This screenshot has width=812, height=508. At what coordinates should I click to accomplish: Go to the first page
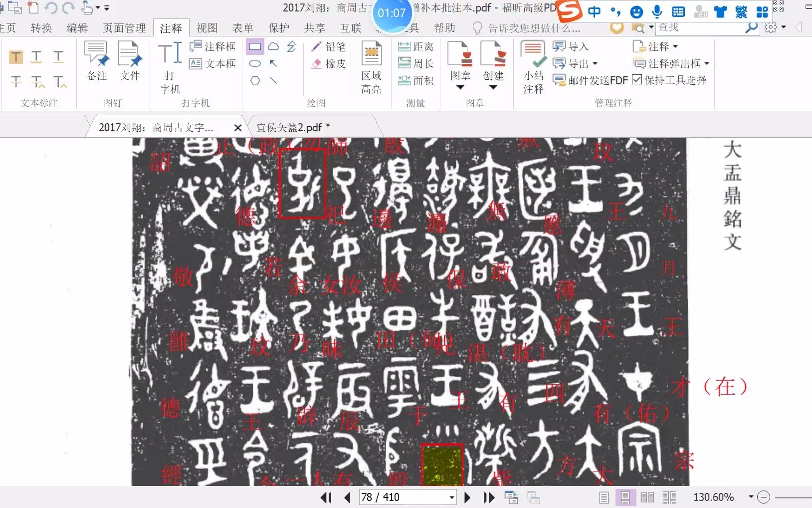pos(326,497)
